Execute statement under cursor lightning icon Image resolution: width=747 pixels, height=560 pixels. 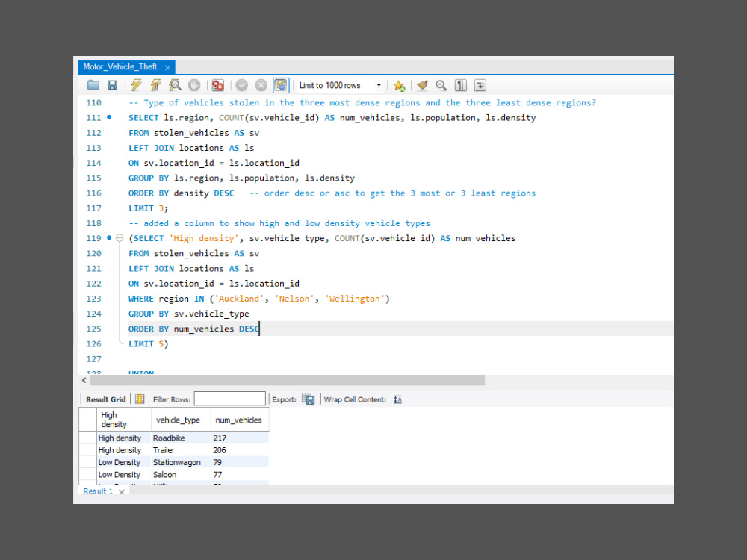point(155,85)
